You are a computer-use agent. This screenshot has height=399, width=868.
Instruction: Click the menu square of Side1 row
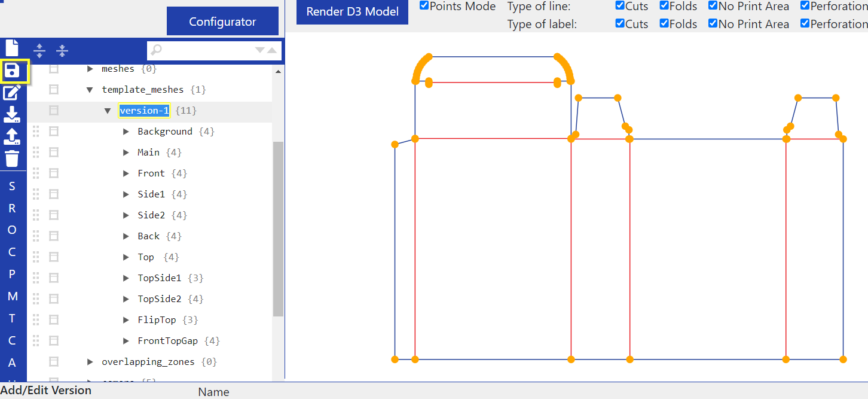[x=54, y=194]
